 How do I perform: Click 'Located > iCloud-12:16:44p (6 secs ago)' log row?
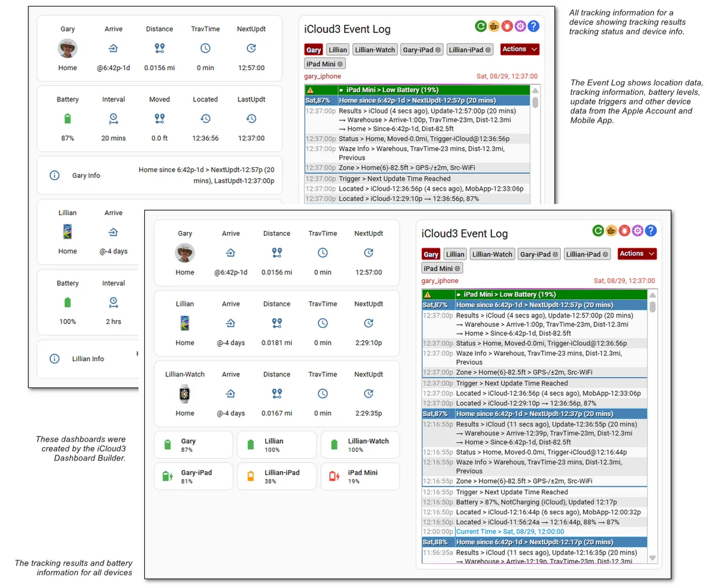click(534, 512)
